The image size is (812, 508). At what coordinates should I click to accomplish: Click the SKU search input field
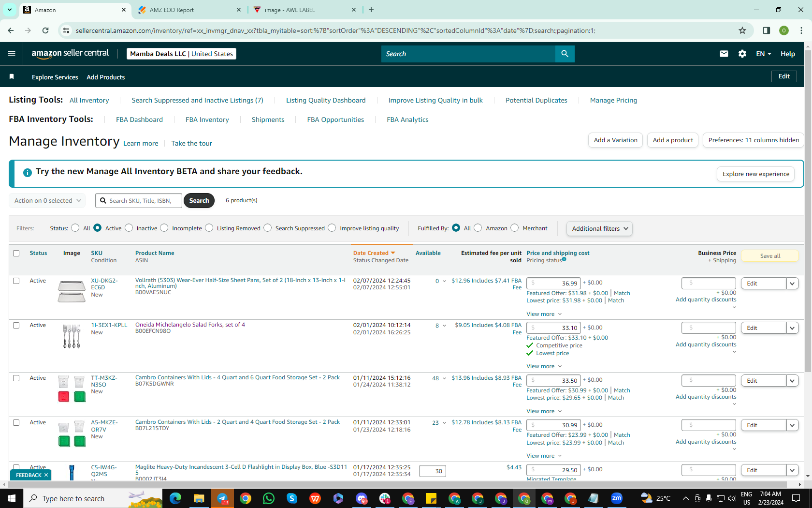point(139,201)
